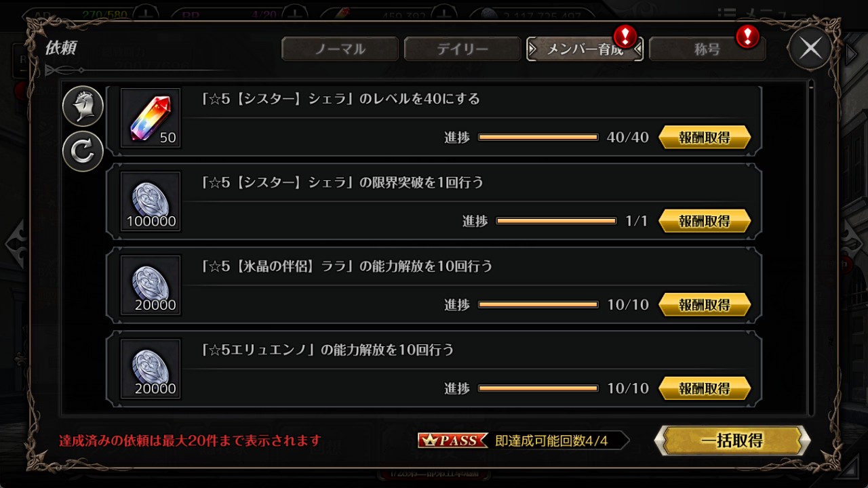Claim reward for シェラ 限界突破 request

(705, 221)
